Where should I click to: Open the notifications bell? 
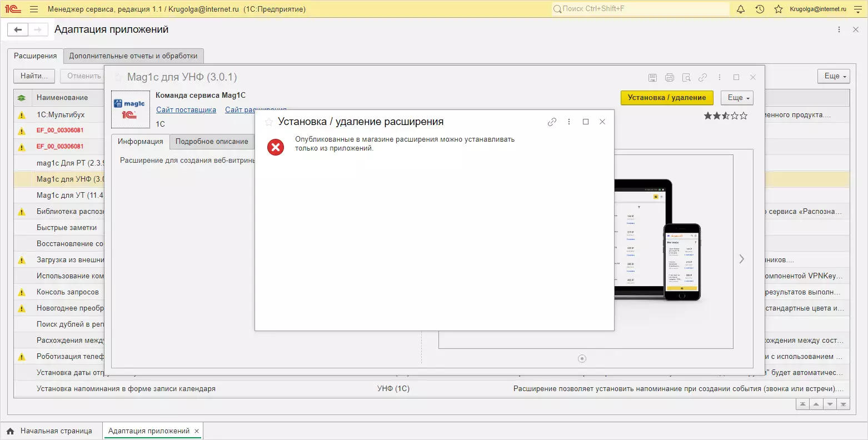click(741, 9)
